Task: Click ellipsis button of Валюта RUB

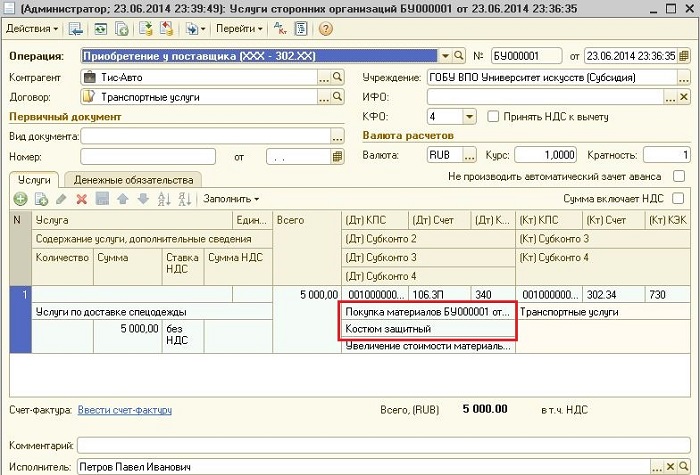Action: 469,155
